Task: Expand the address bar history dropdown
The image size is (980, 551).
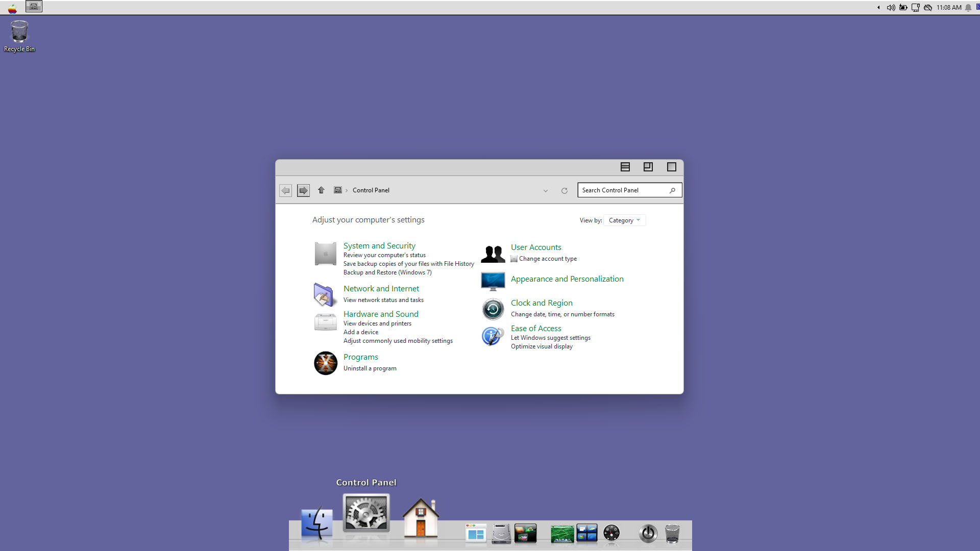Action: 545,191
